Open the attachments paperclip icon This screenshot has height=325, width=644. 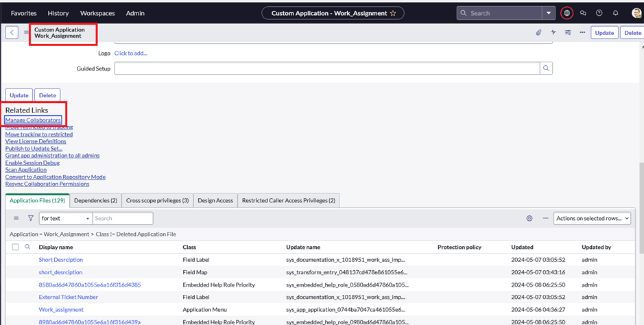[538, 32]
